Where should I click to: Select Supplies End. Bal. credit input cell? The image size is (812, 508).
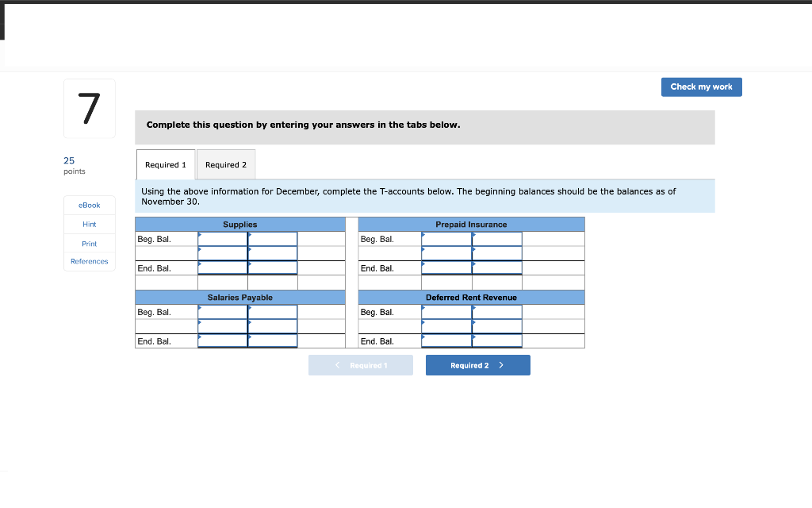pos(273,268)
